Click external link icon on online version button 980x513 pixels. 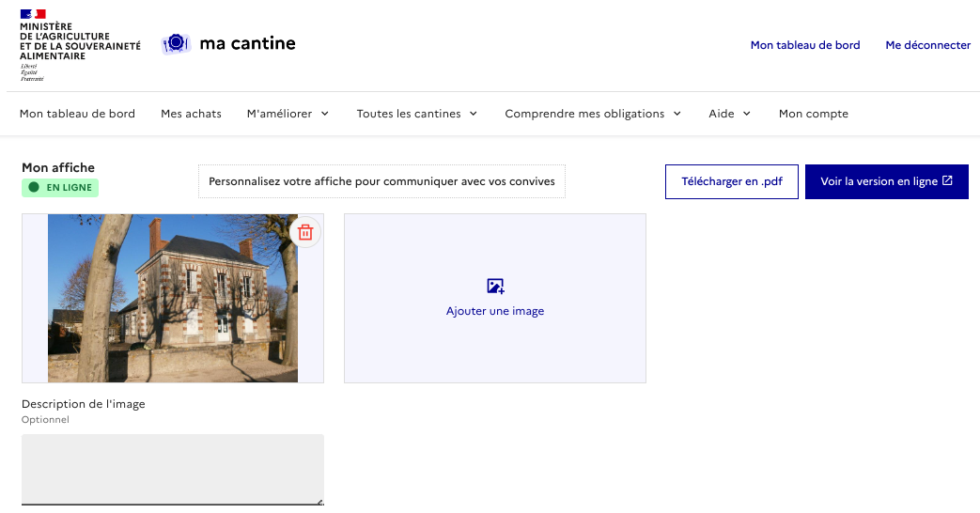tap(947, 181)
